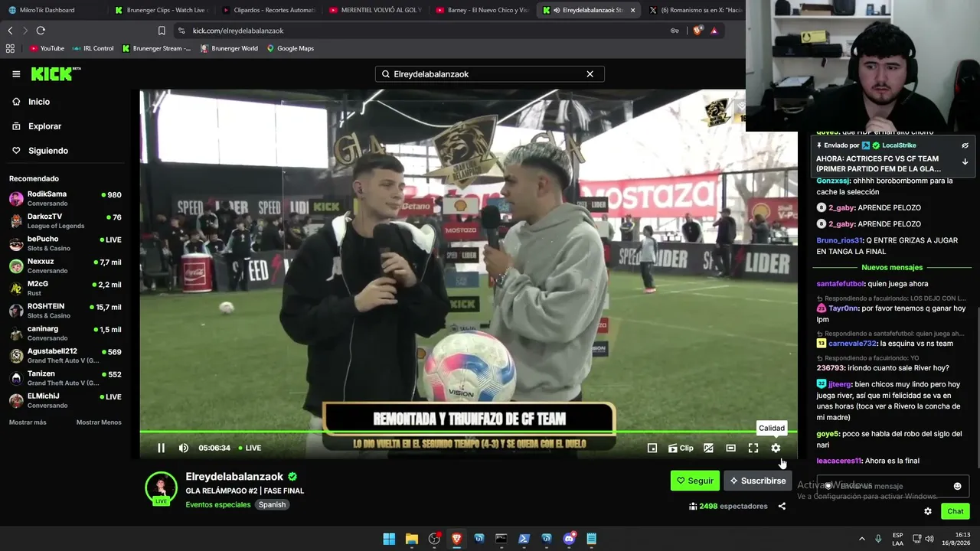Toggle mini player mode icon
This screenshot has height=551, width=980.
click(652, 448)
